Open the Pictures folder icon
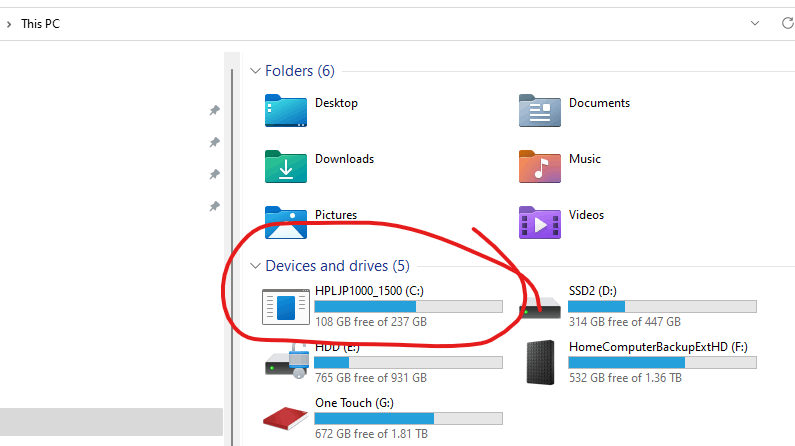 pyautogui.click(x=285, y=222)
